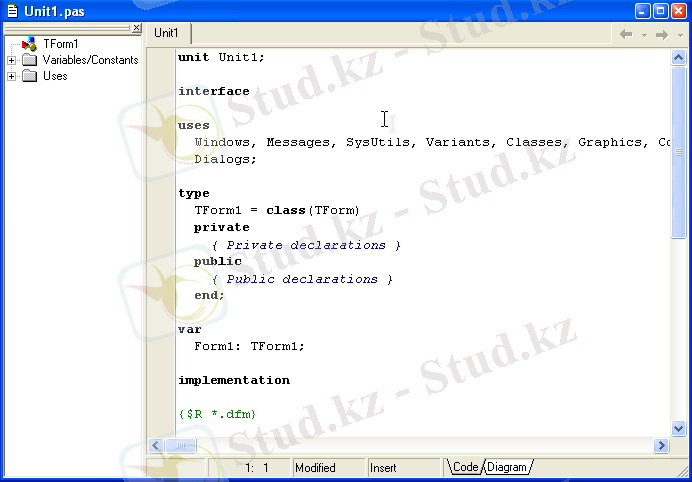Viewport: 692px width, 482px height.
Task: Click the '1: 1' cursor position indicator
Action: click(249, 467)
